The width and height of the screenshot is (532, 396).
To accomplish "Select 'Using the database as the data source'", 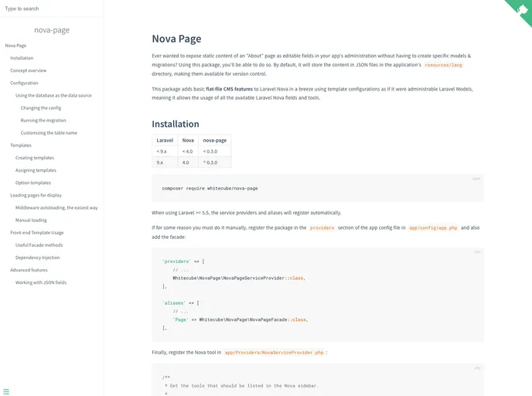I will (53, 95).
